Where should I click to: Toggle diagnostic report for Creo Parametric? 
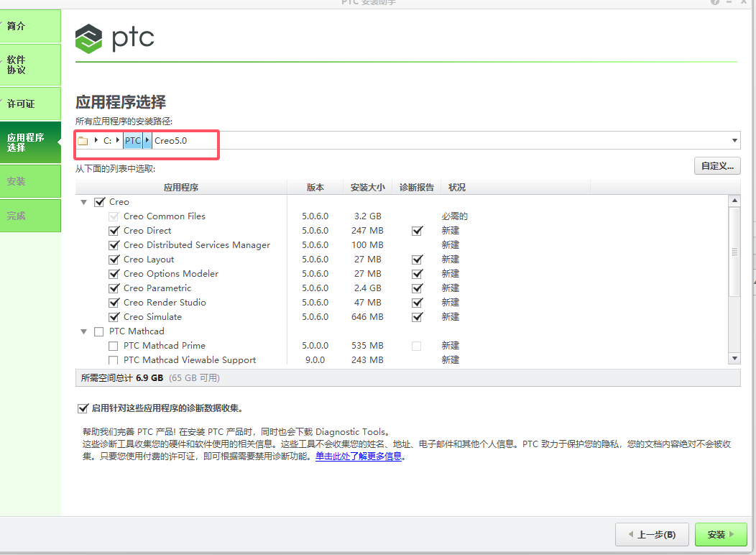417,288
